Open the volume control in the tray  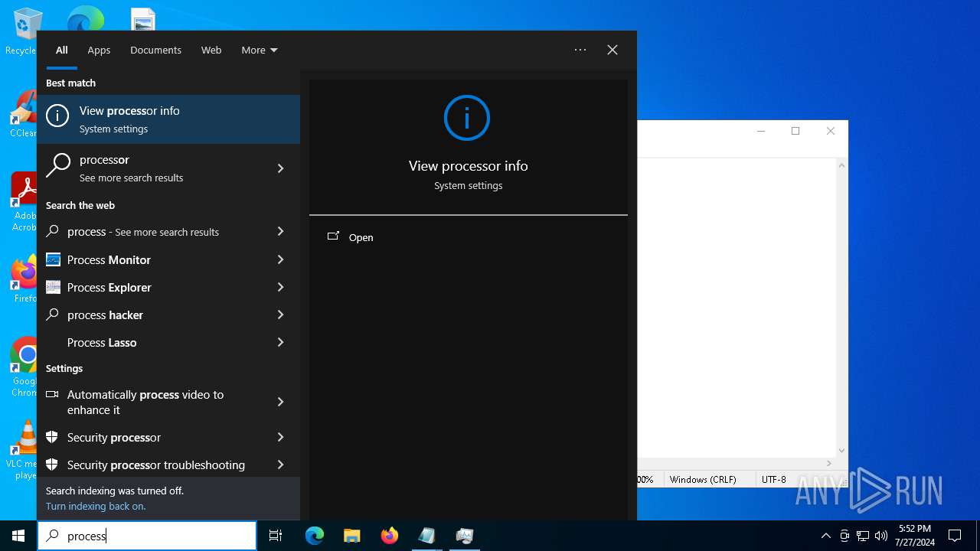[x=881, y=536]
